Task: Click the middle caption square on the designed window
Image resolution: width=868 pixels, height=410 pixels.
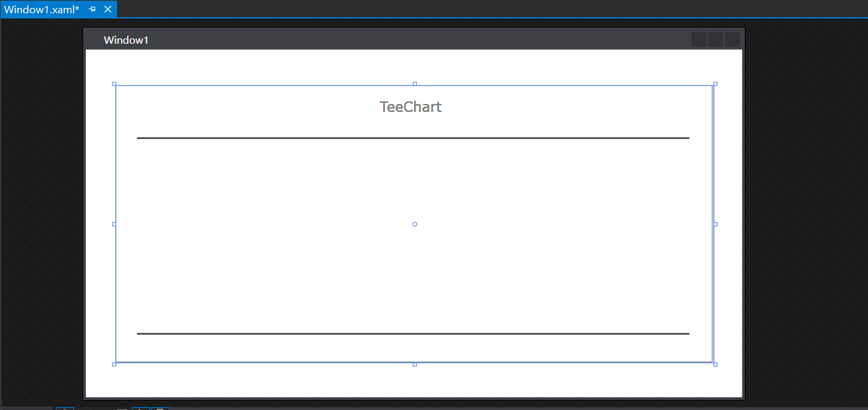Action: 715,39
